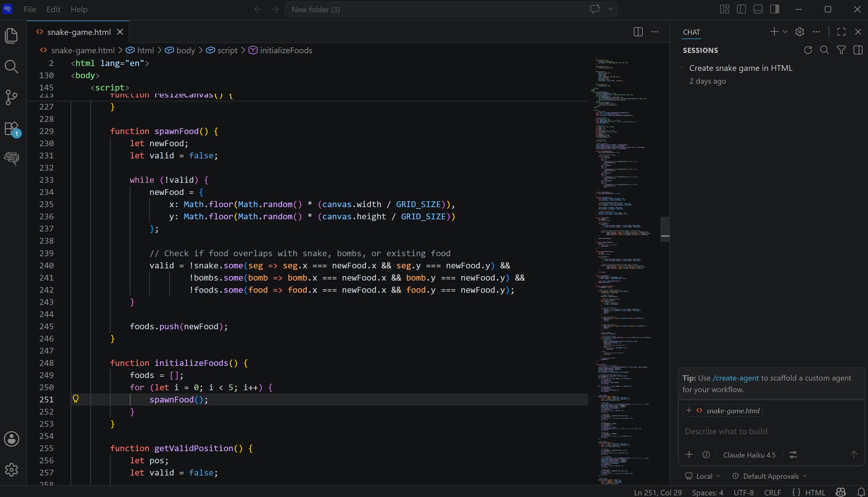868x497 pixels.
Task: Toggle the bottom panel
Action: 758,9
